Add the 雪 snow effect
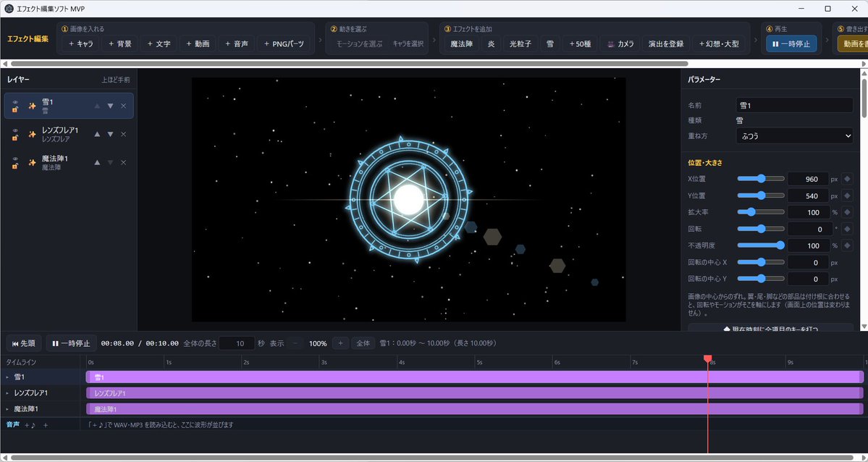 (550, 43)
